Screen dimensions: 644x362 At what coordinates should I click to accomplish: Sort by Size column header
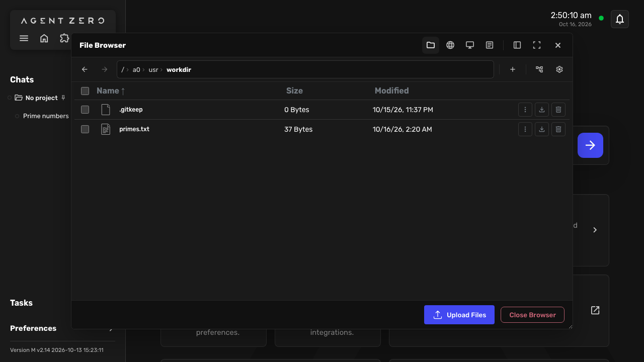coord(294,91)
